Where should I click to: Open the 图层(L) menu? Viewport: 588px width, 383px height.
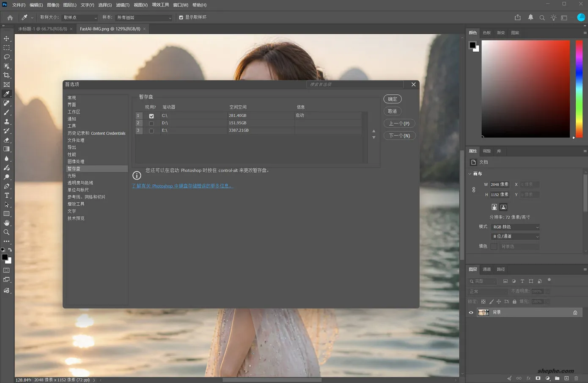(x=70, y=5)
